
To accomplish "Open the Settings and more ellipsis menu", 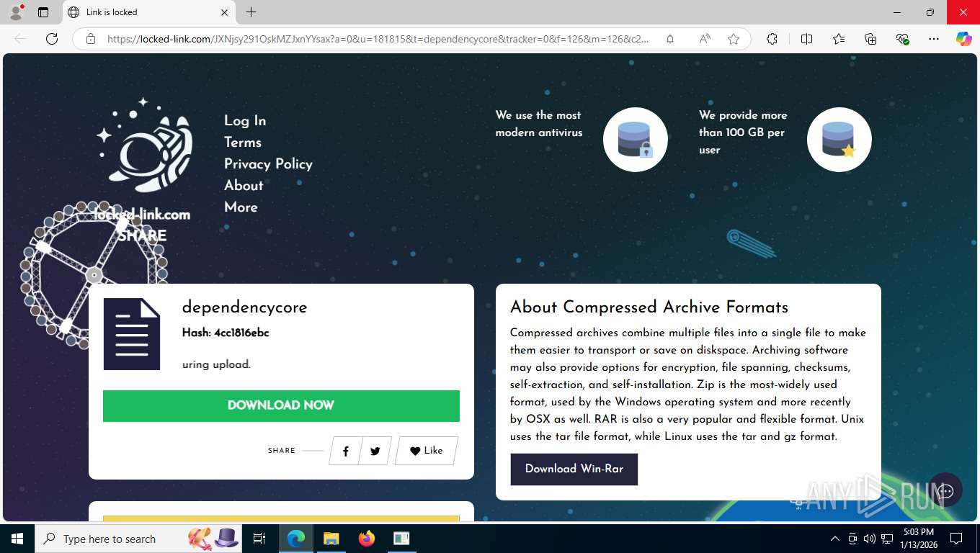I will (934, 39).
